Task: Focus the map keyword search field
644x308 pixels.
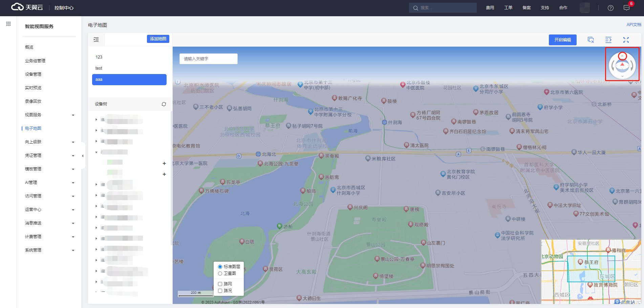Action: tap(208, 59)
